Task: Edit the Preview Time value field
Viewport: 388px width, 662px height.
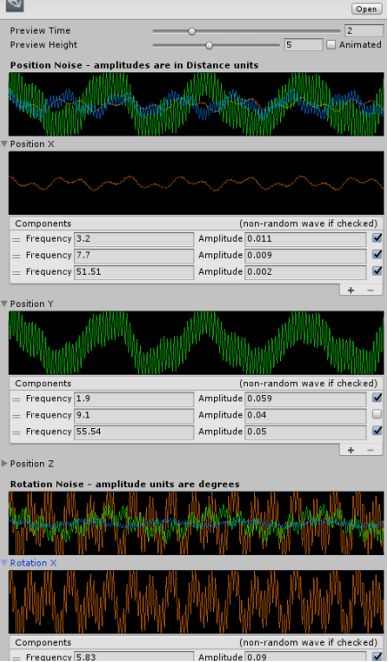Action: pos(364,31)
